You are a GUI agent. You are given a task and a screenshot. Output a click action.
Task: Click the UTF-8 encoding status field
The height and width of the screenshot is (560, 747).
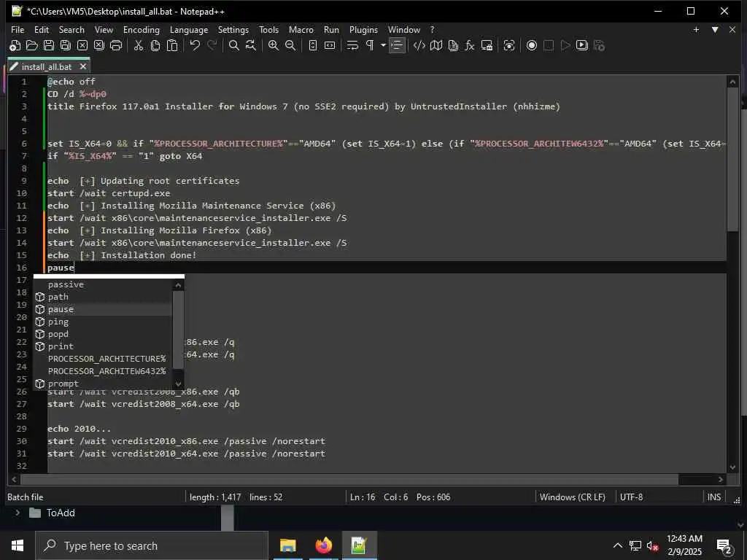click(631, 497)
